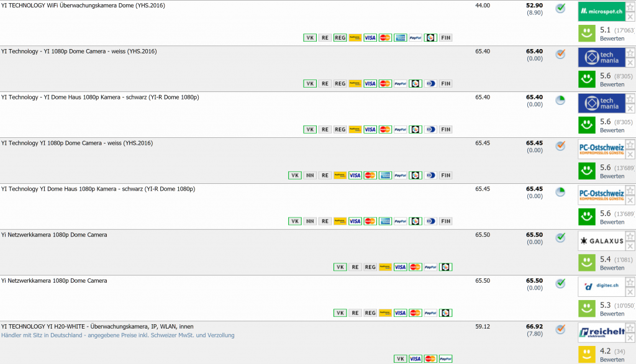Image resolution: width=636 pixels, height=364 pixels.
Task: Click American Express icon in microspot.ch row
Action: click(401, 38)
